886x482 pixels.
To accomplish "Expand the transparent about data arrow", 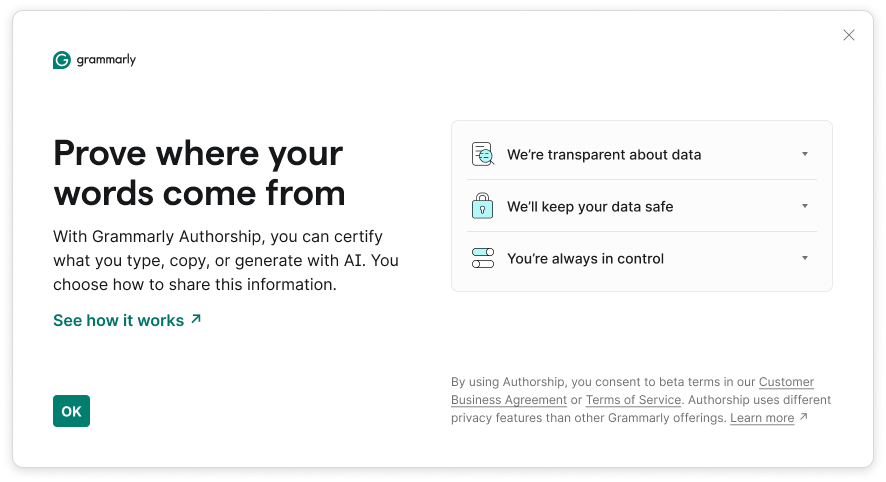I will coord(805,155).
